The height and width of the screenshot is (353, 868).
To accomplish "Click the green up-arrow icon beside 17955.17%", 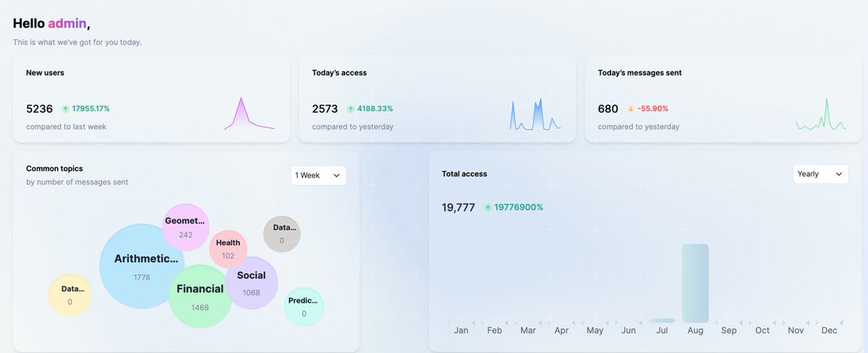I will [65, 109].
